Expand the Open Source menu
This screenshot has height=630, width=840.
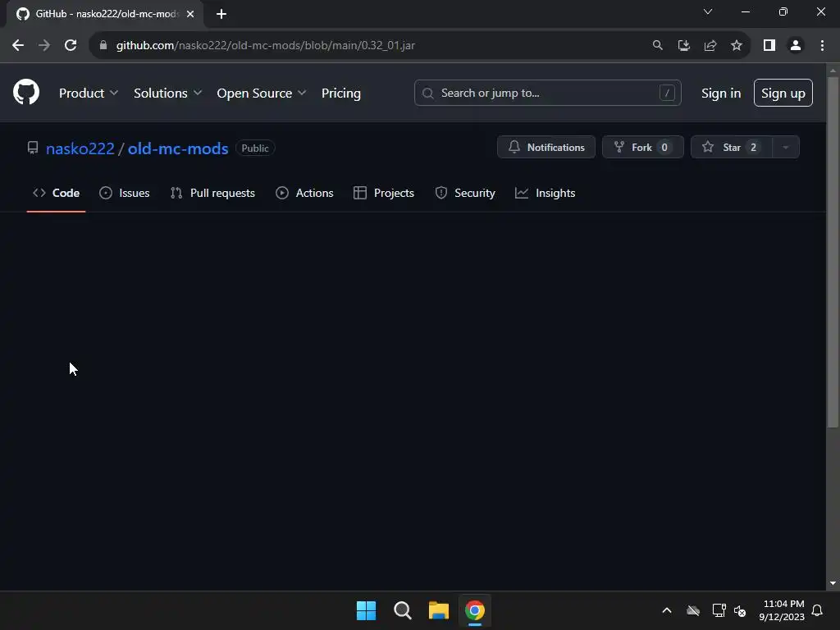click(x=262, y=94)
